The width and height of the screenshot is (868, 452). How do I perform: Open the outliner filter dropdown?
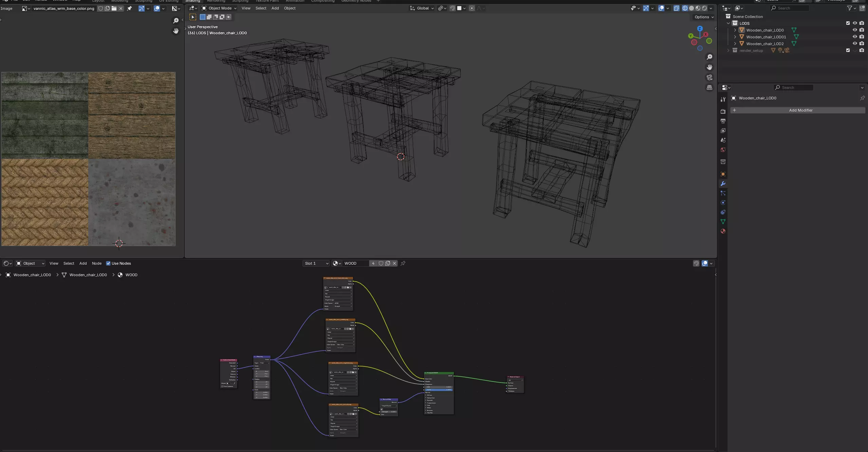point(851,8)
